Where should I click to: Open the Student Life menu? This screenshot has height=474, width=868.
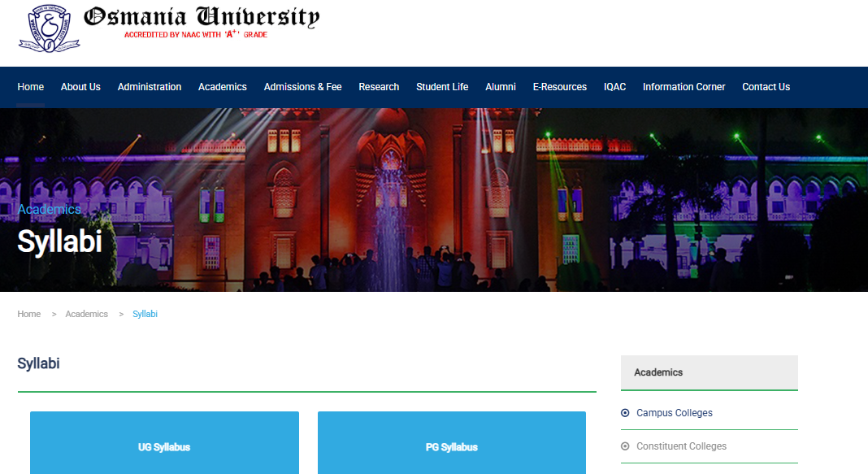442,87
